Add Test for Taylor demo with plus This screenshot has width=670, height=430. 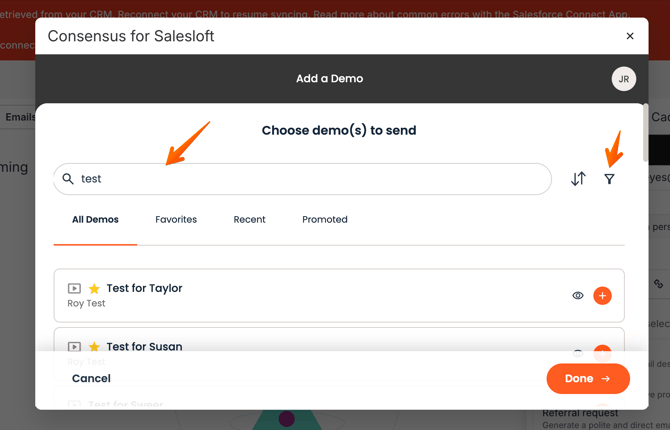tap(602, 295)
